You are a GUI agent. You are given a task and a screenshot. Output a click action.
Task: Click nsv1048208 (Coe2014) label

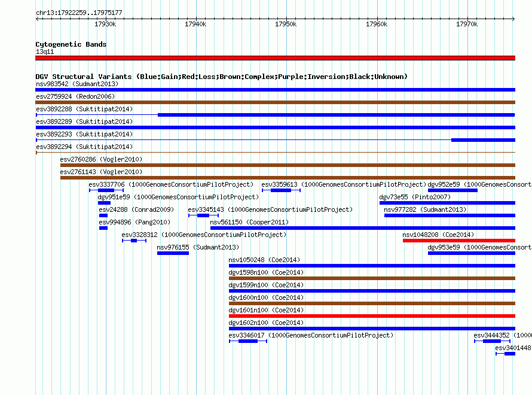pos(438,235)
